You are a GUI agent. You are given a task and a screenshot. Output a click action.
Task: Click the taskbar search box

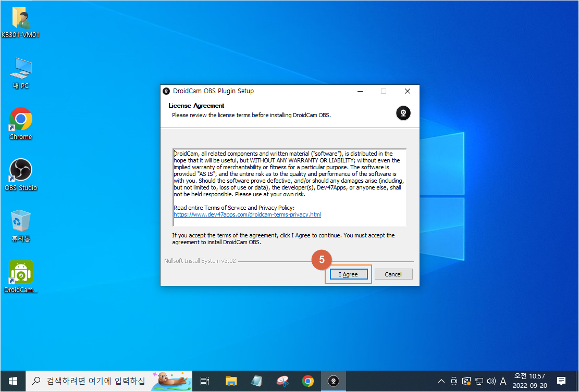tap(109, 381)
